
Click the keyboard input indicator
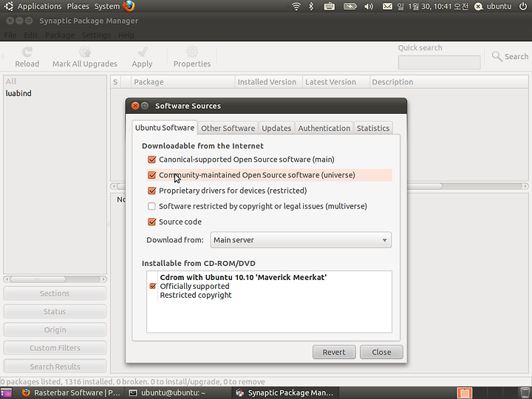tap(329, 6)
